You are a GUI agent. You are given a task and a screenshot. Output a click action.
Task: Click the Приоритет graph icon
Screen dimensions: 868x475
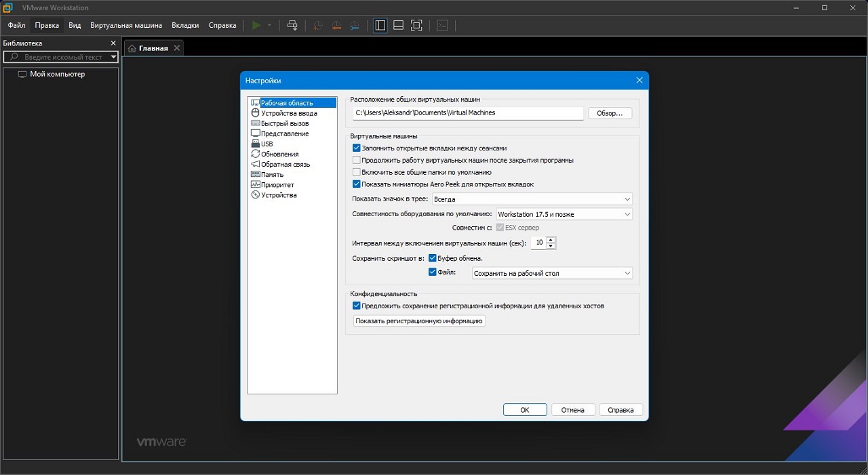[x=256, y=184]
